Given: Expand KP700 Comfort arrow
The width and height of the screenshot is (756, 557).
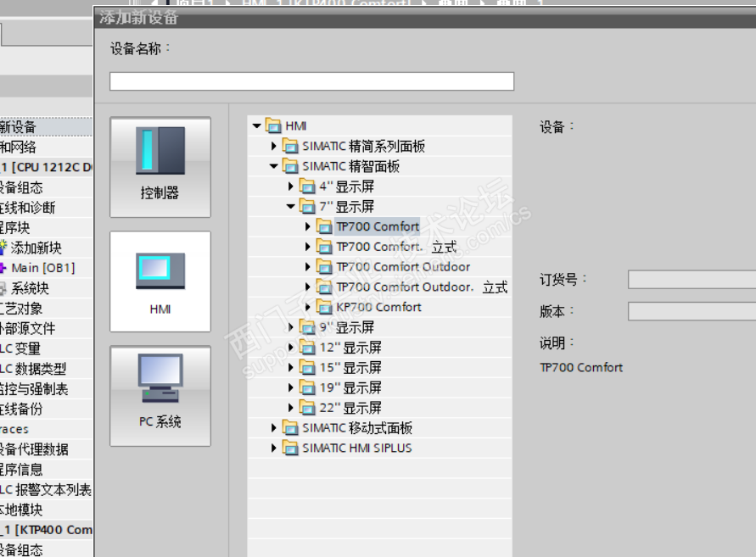Looking at the screenshot, I should coord(308,308).
